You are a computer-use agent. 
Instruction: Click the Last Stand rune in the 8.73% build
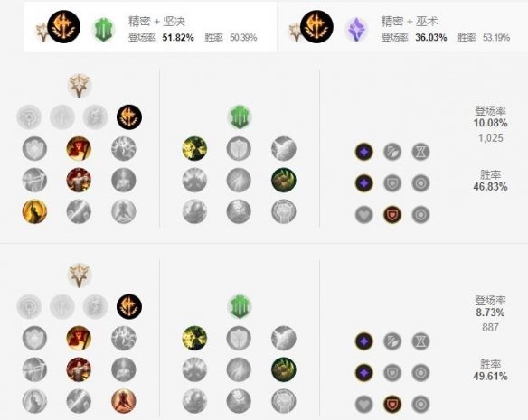tap(124, 401)
